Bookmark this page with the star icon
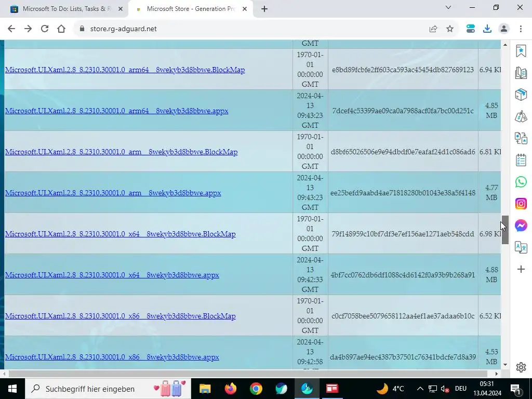Screen dimensions: 532x399 click(x=450, y=29)
